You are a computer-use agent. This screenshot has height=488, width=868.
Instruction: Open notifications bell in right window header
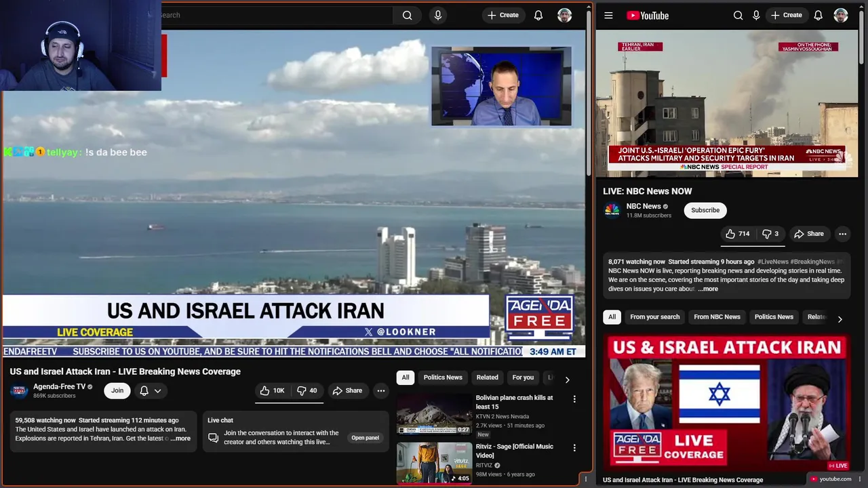coord(818,15)
